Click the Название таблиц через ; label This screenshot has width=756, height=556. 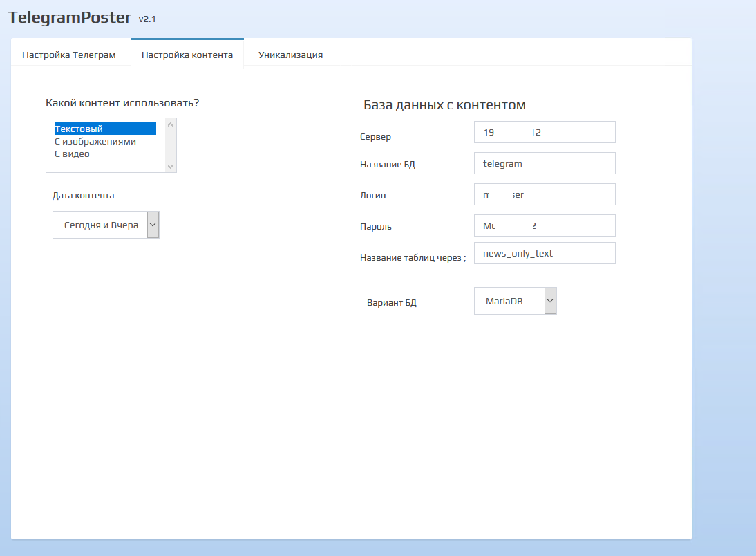[413, 258]
